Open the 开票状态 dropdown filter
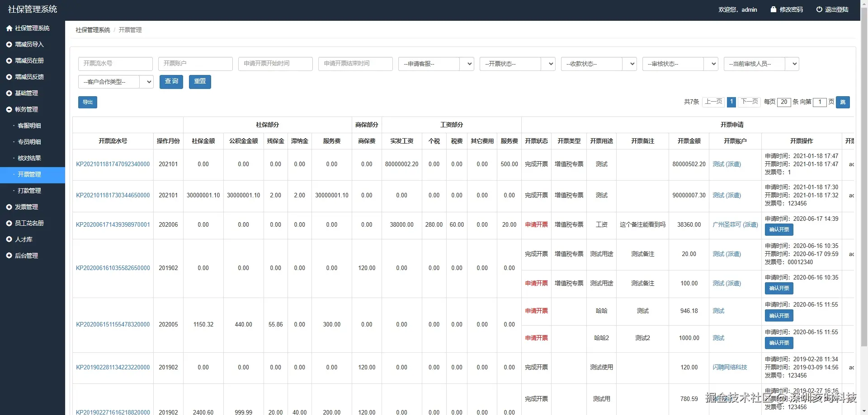Screen dimensions: 868x415 518,64
